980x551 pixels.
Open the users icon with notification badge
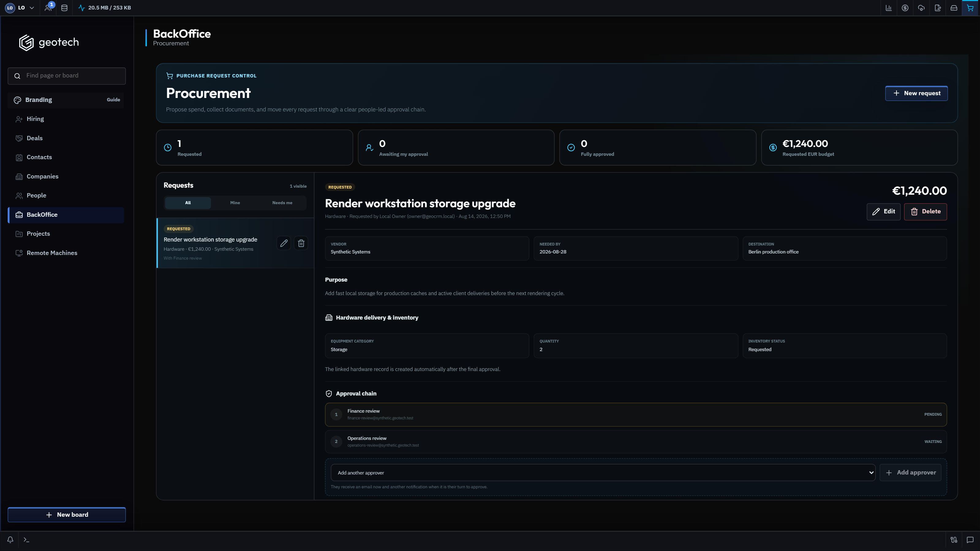click(x=48, y=8)
